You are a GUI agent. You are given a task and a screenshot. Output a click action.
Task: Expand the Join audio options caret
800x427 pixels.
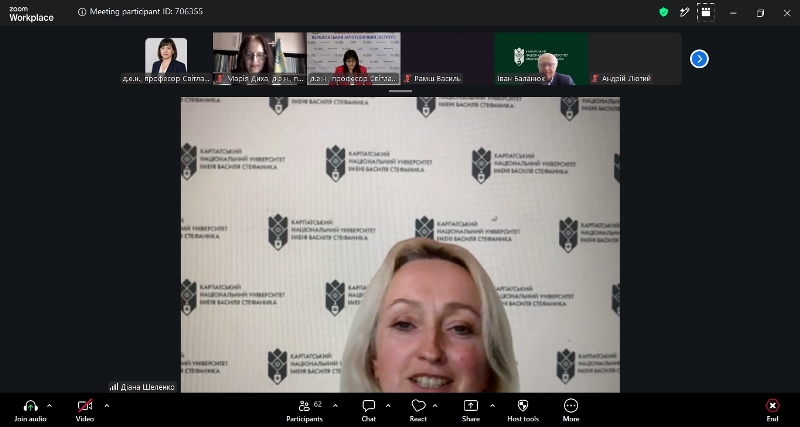coord(49,406)
